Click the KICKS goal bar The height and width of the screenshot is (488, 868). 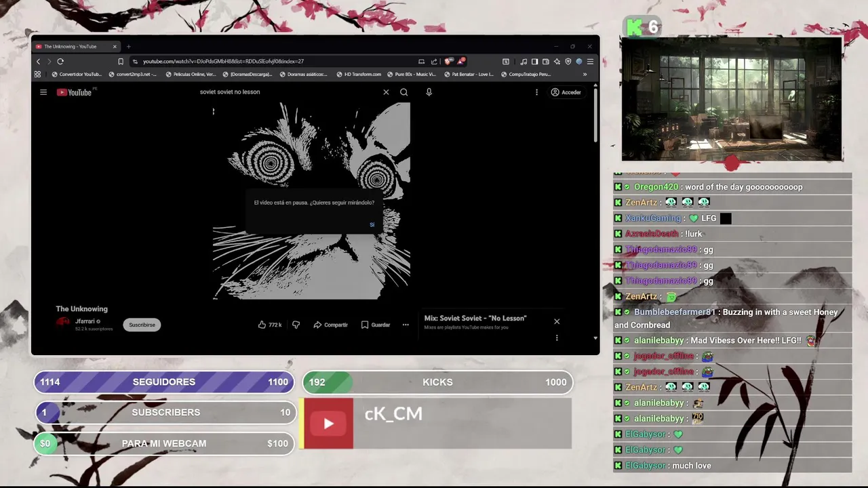click(437, 382)
